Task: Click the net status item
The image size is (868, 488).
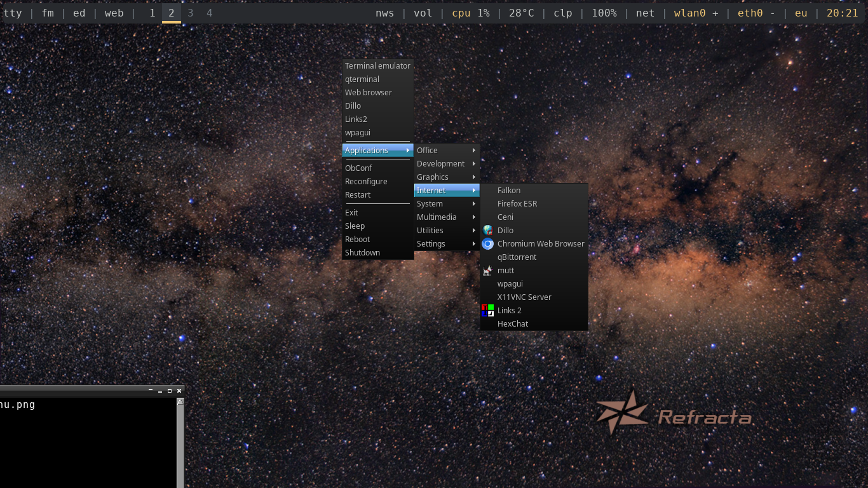Action: [645, 13]
